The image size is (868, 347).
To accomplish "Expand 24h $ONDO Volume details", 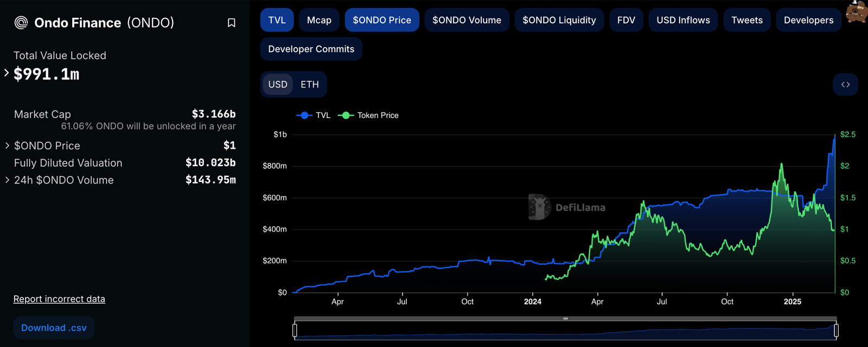I will coord(7,180).
